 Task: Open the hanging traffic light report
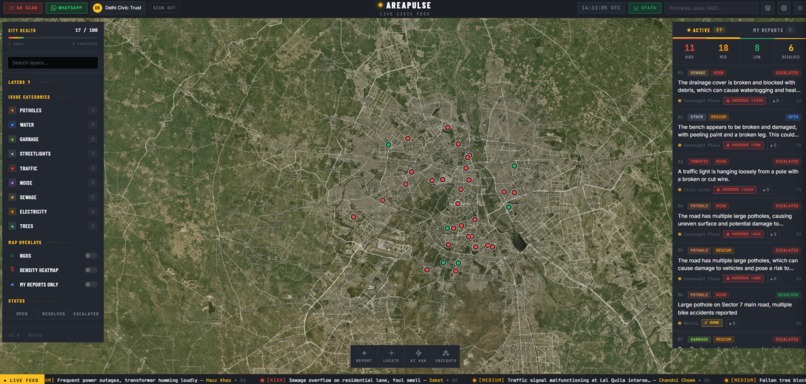(x=739, y=176)
